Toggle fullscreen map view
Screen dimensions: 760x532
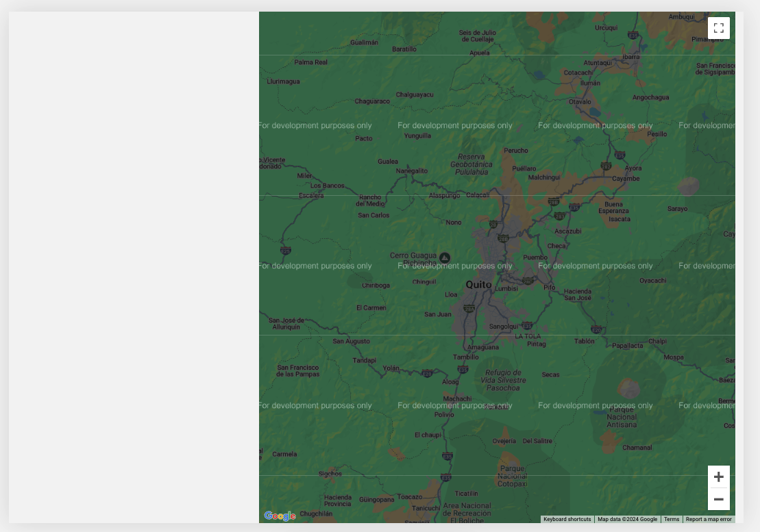point(718,28)
